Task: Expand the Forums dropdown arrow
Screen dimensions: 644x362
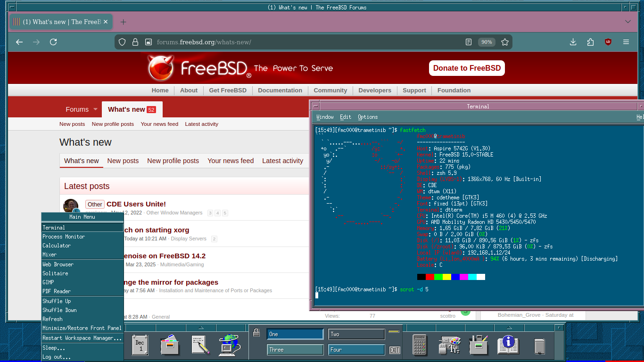Action: coord(96,109)
